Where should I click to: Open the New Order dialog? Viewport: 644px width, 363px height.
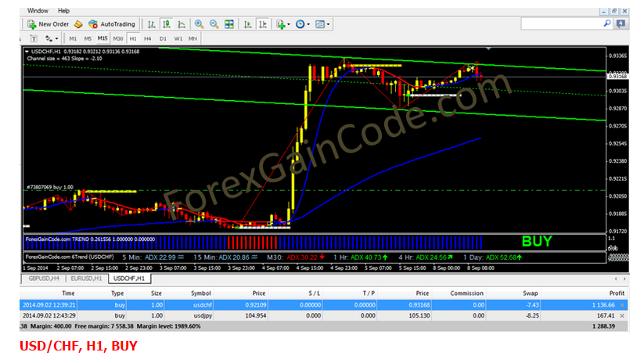[48, 24]
